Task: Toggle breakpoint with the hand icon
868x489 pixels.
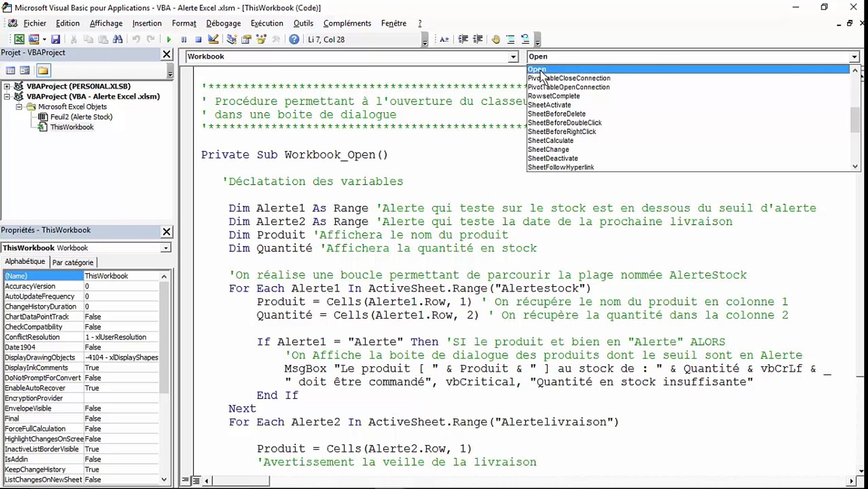Action: [496, 39]
